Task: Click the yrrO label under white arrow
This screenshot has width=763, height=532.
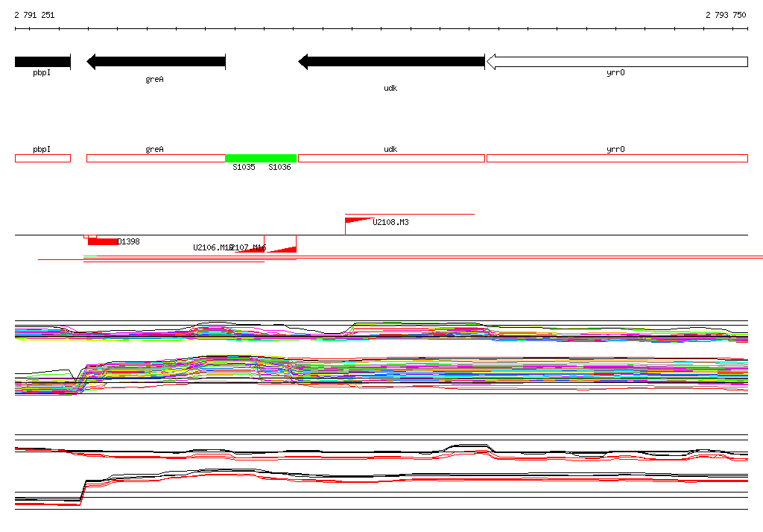Action: click(616, 72)
